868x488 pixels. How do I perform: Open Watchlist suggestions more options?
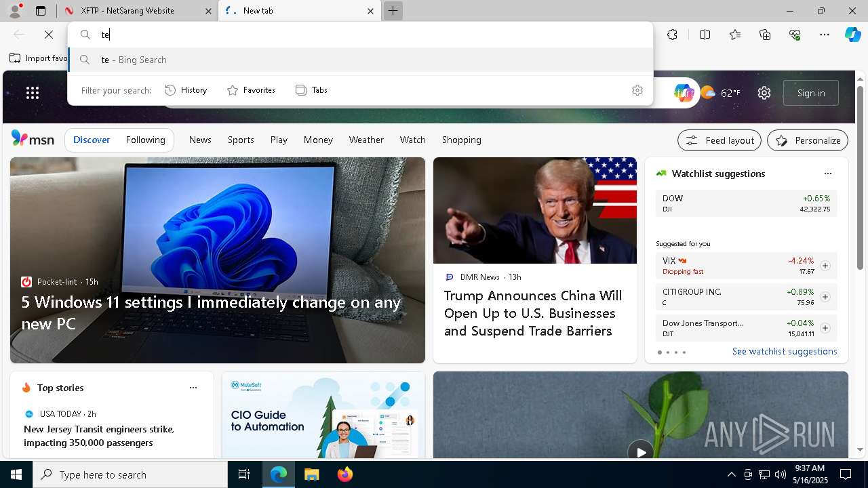[827, 174]
